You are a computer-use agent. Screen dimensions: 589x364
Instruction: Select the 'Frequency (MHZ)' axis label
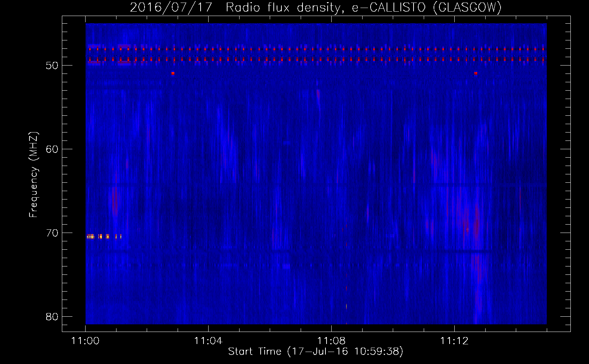33,175
